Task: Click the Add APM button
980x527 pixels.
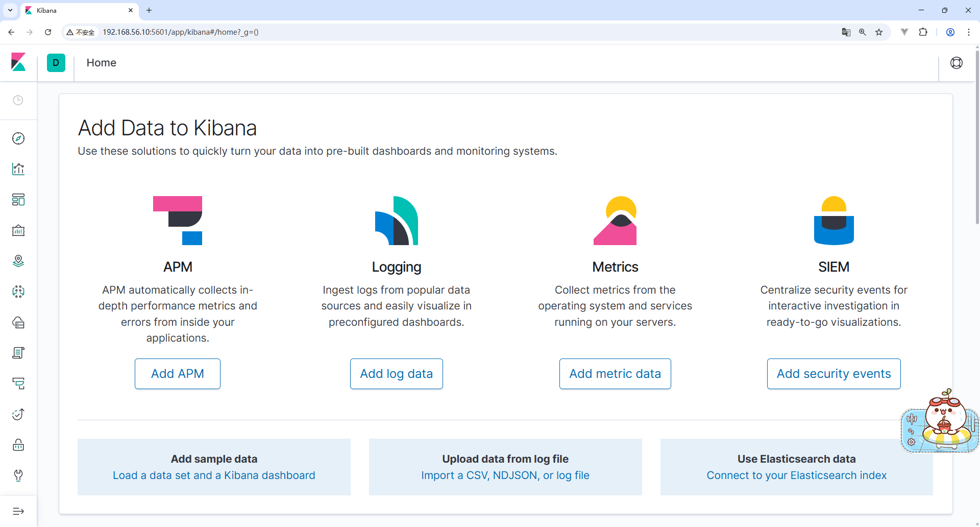Action: (178, 374)
